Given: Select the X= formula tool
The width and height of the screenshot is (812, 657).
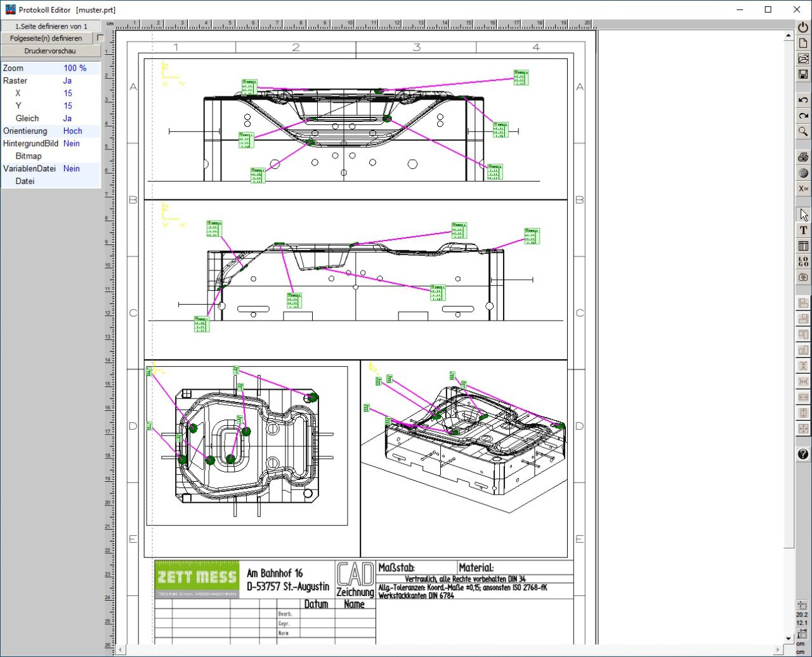Looking at the screenshot, I should click(802, 189).
